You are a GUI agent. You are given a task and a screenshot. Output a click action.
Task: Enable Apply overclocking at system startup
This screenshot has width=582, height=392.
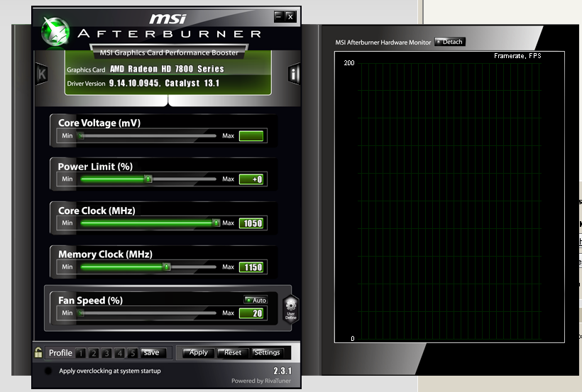48,371
